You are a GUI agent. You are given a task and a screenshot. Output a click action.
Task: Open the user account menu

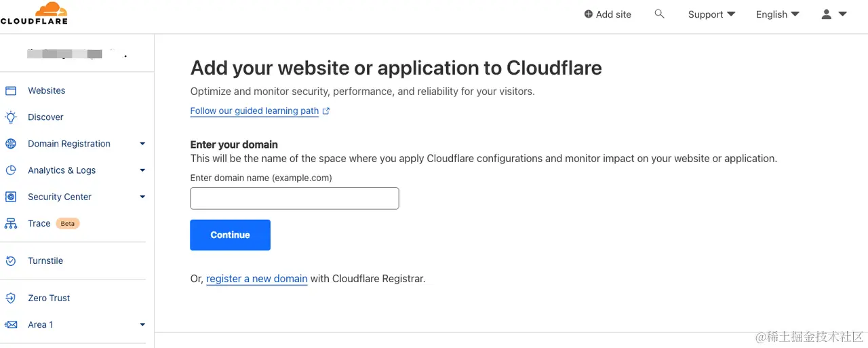(834, 14)
